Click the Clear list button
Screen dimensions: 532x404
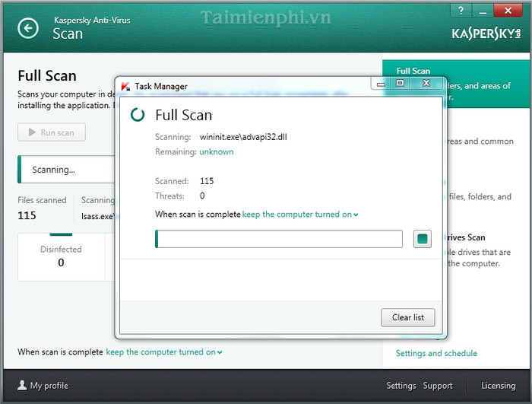(x=408, y=317)
